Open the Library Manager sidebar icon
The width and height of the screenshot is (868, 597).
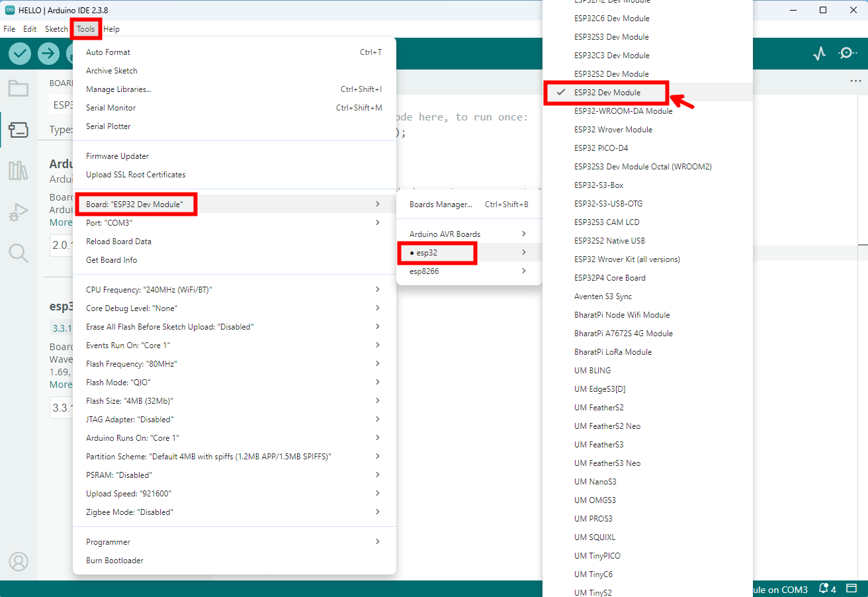point(19,171)
